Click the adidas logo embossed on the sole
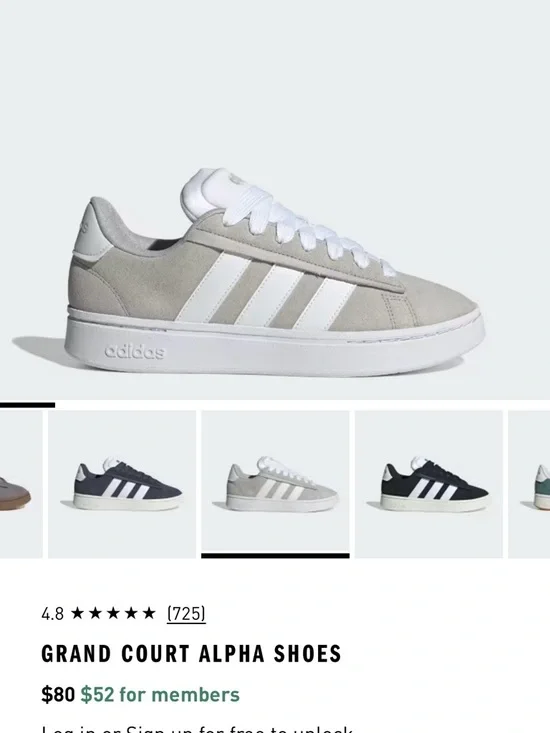 [x=135, y=351]
